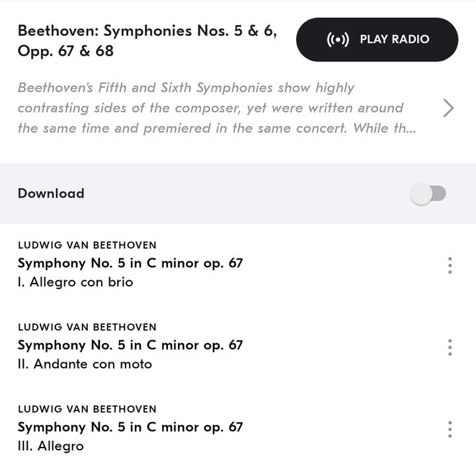Image resolution: width=476 pixels, height=476 pixels.
Task: Play the II. Andante con moto movement
Action: click(x=85, y=364)
